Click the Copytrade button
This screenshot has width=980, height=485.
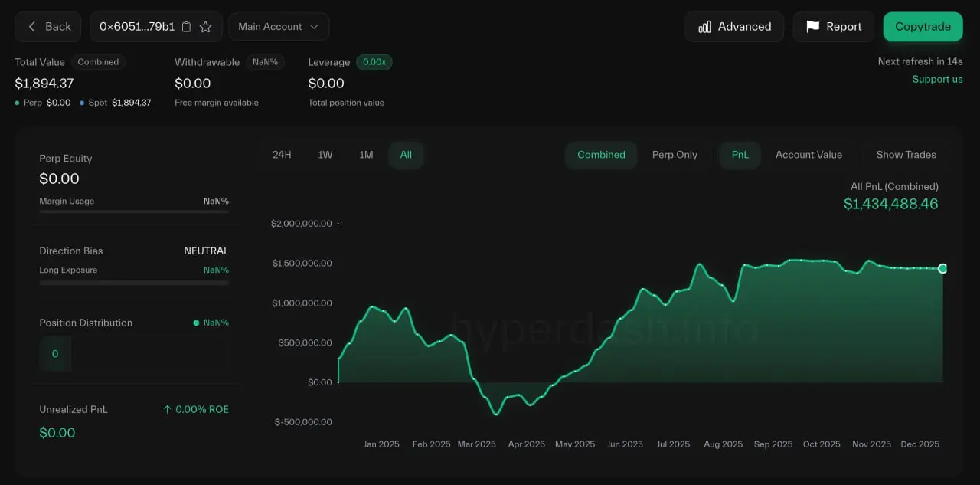[923, 27]
